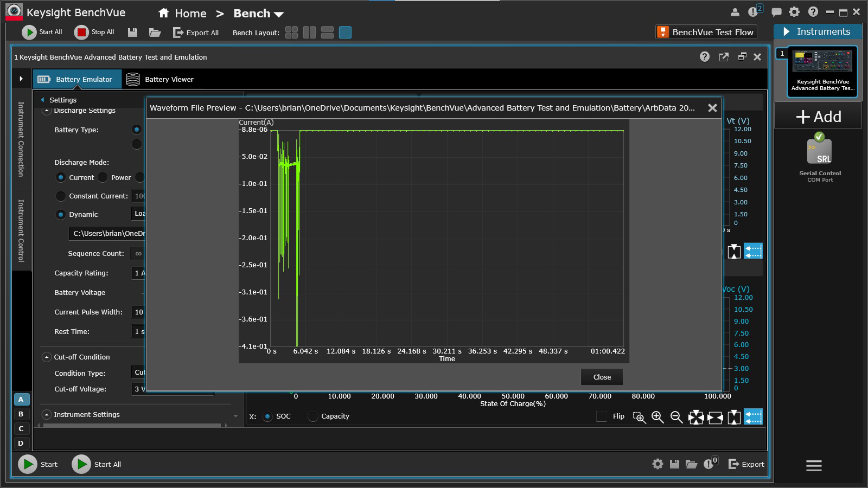Open the Instrument Connection side tab
Image resolution: width=868 pixels, height=488 pixels.
21,139
